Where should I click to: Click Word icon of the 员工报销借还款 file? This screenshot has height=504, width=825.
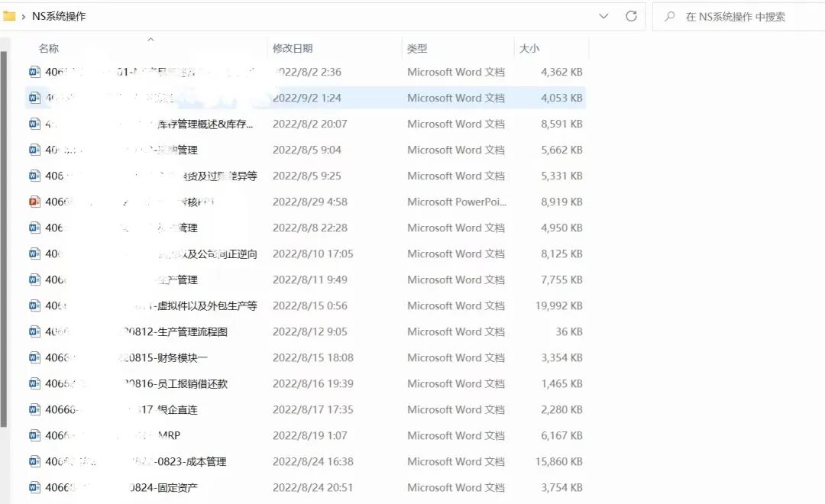[34, 383]
